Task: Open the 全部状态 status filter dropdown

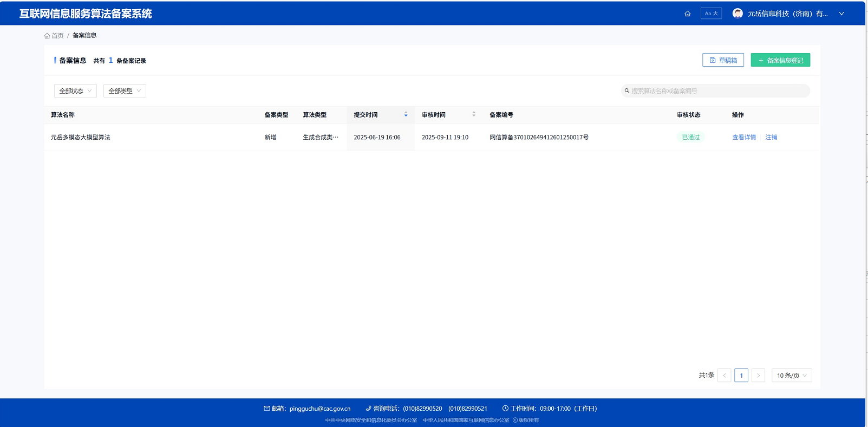Action: pos(75,91)
